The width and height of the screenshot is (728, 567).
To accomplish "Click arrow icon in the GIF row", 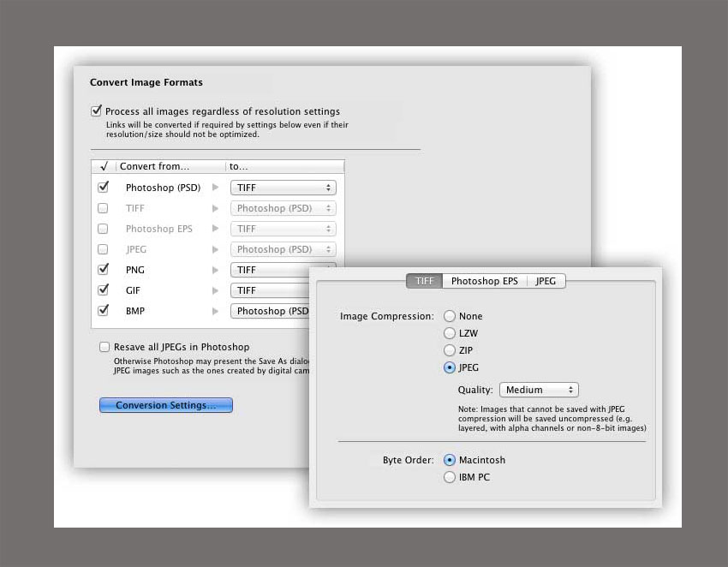I will [x=215, y=290].
